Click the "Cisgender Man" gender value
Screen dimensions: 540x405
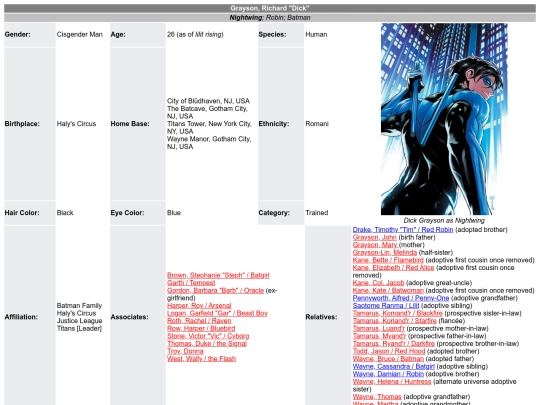pyautogui.click(x=80, y=34)
